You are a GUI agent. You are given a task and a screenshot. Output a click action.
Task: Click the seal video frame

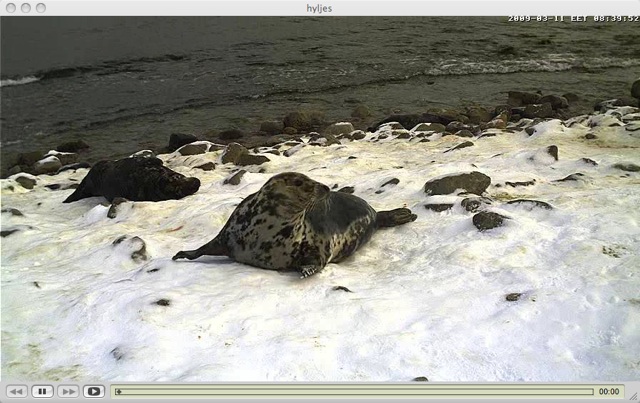pos(320,199)
